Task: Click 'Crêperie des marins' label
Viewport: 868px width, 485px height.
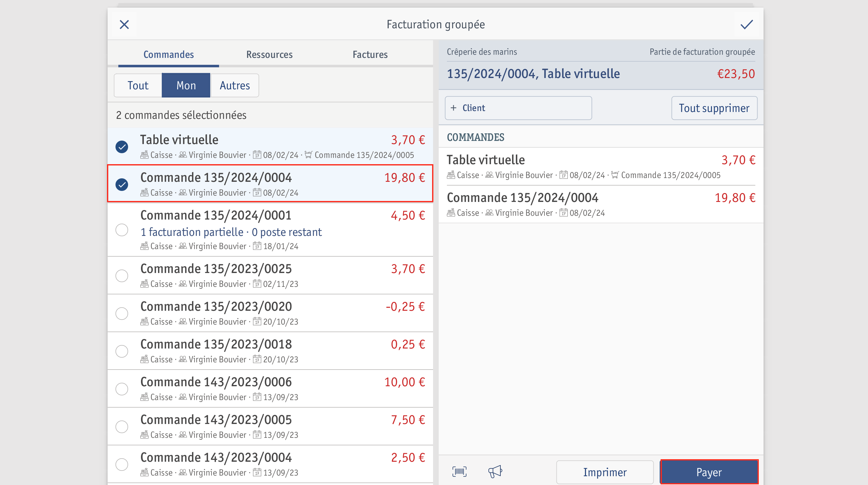Action: point(482,52)
